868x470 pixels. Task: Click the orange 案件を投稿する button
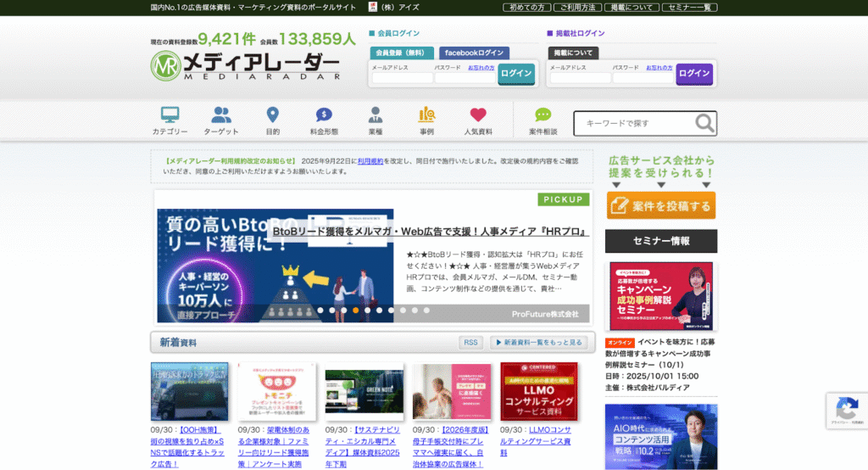click(661, 205)
